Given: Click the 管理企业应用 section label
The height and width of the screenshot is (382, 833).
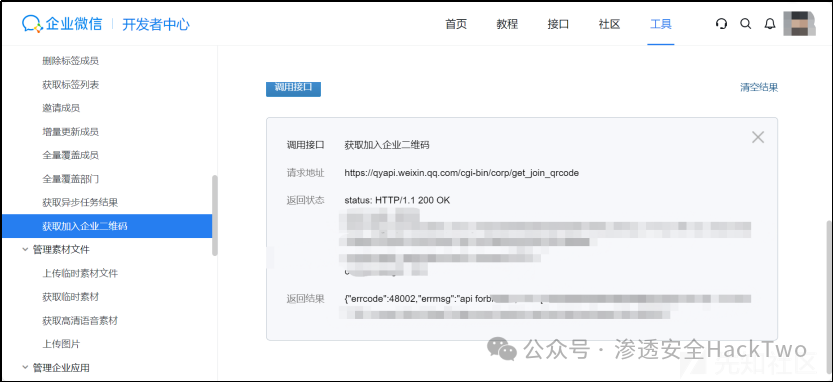Looking at the screenshot, I should [61, 367].
